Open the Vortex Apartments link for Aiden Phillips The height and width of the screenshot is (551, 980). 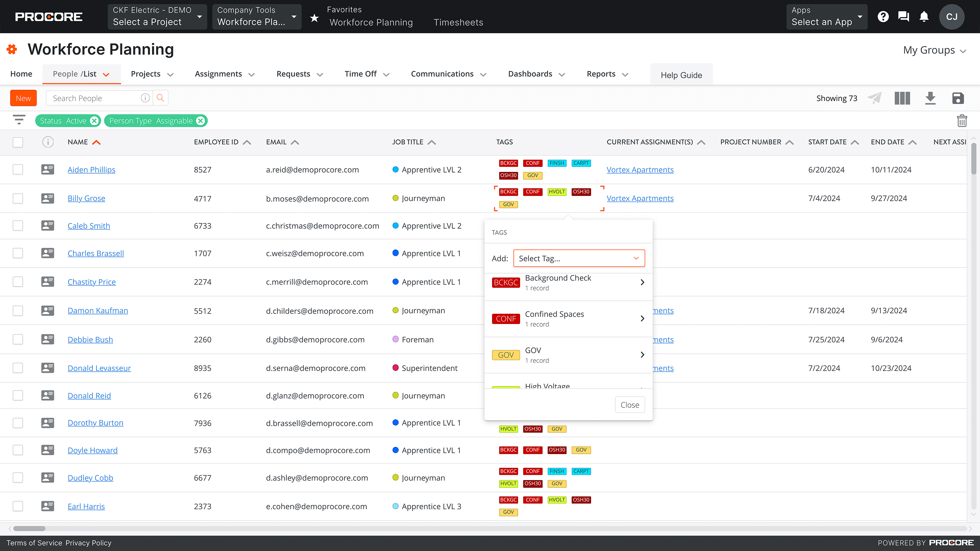click(640, 170)
